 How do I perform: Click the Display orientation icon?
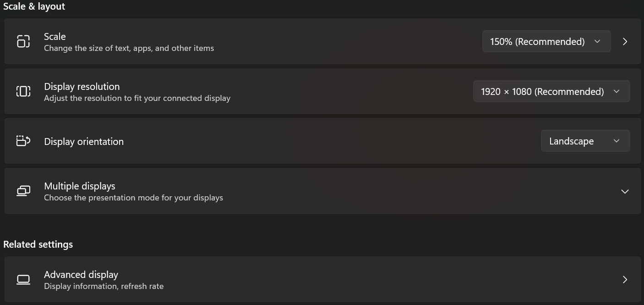click(x=23, y=141)
